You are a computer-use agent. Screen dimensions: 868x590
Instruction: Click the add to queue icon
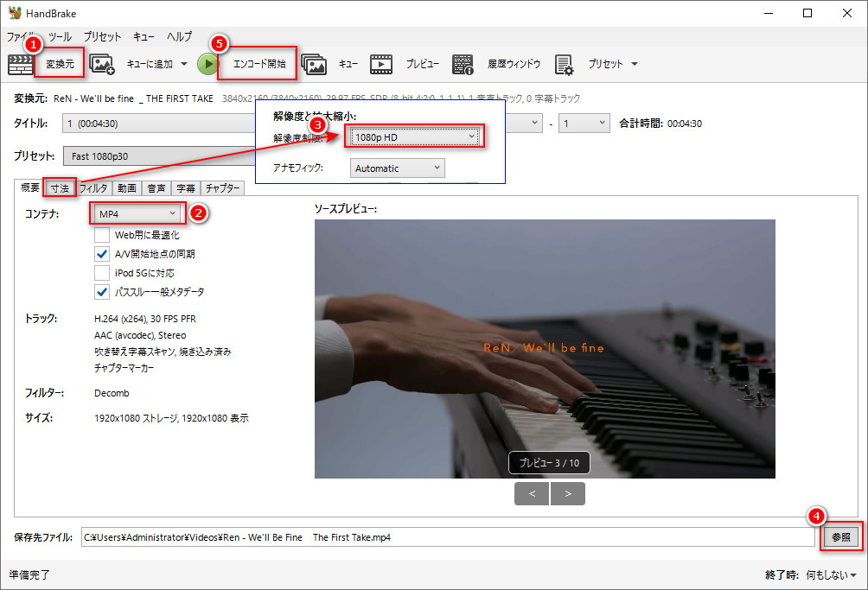(102, 64)
